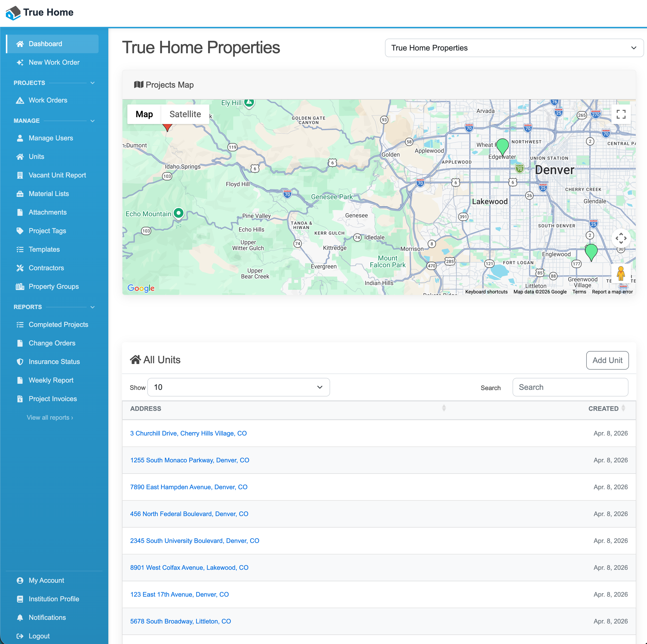Open the Material Lists section
Viewport: 647px width, 644px height.
(x=49, y=193)
